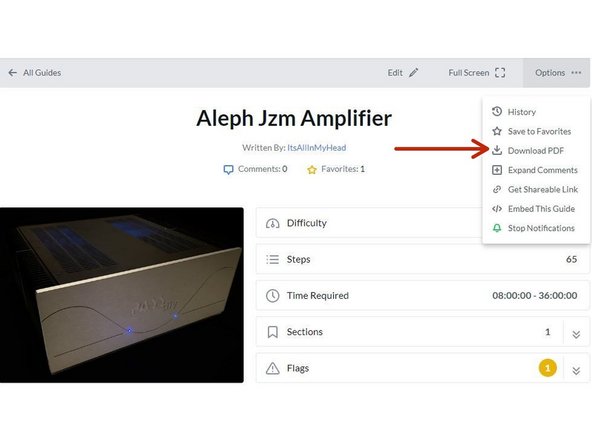Expand the Flags row chevron
The image size is (592, 444).
click(576, 370)
